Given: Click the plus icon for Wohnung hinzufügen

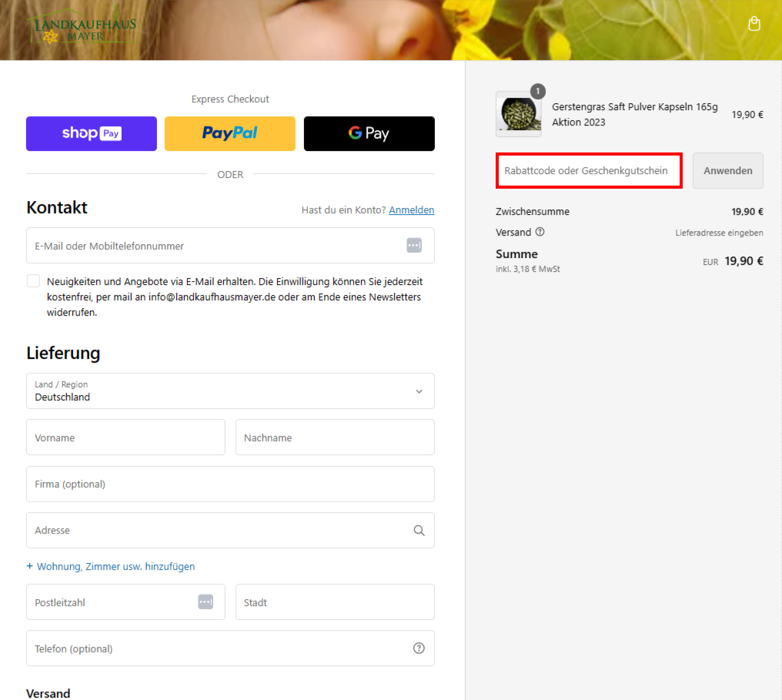Looking at the screenshot, I should pyautogui.click(x=29, y=566).
